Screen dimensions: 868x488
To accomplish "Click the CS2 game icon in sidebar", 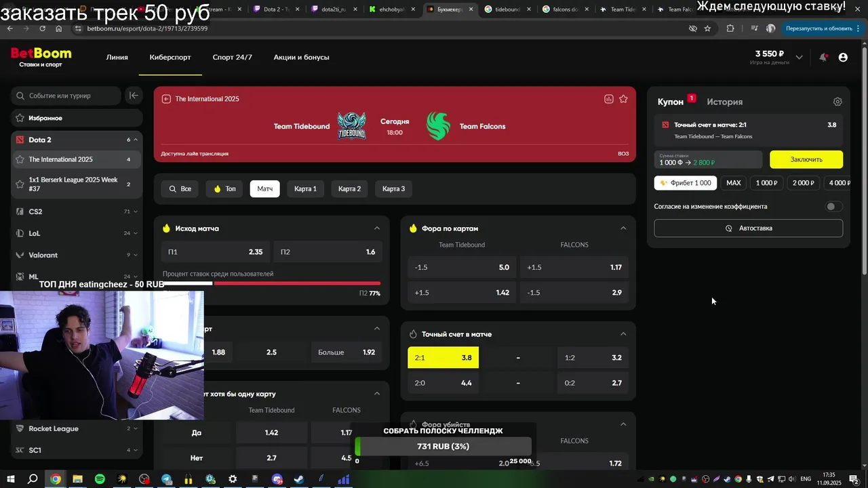I will point(20,211).
